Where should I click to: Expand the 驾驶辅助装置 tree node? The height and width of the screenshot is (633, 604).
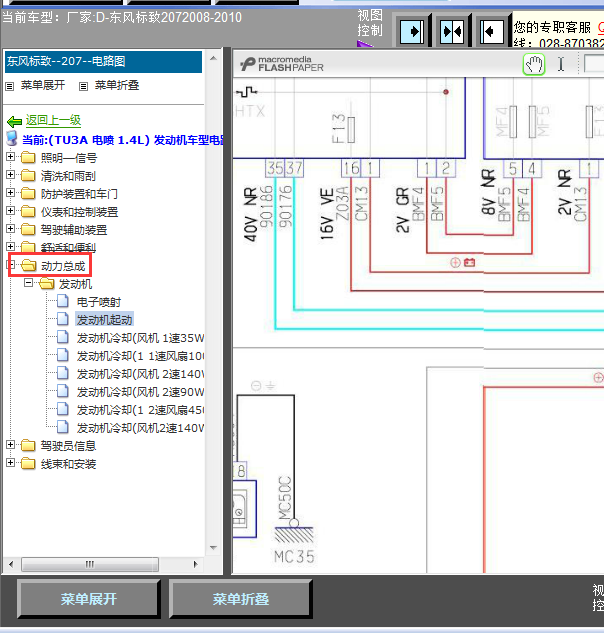pos(10,228)
